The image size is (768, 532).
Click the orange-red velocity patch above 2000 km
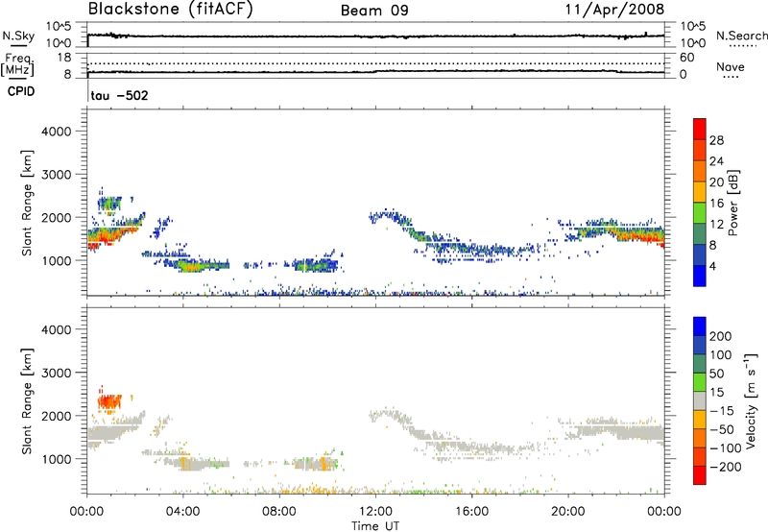point(109,402)
